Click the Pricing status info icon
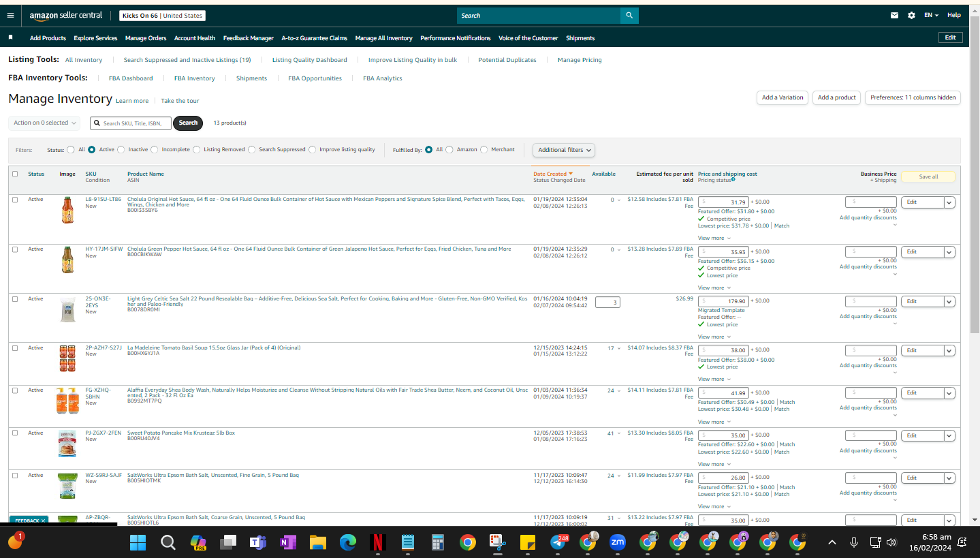Image resolution: width=980 pixels, height=558 pixels. 733,180
